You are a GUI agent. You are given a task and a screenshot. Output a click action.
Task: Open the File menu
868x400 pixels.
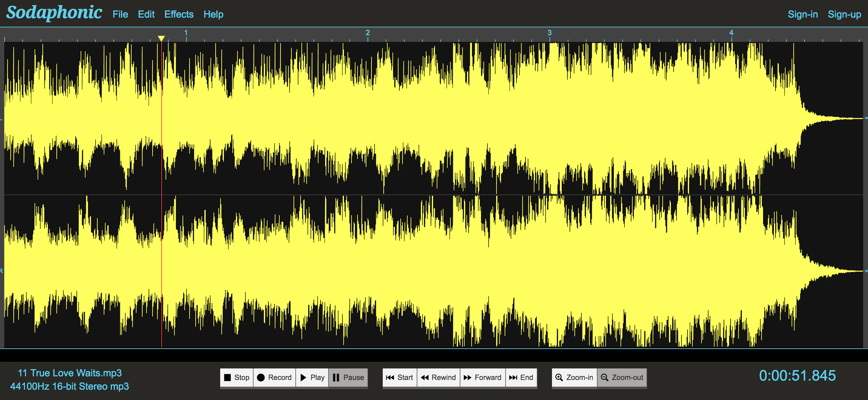(x=120, y=15)
